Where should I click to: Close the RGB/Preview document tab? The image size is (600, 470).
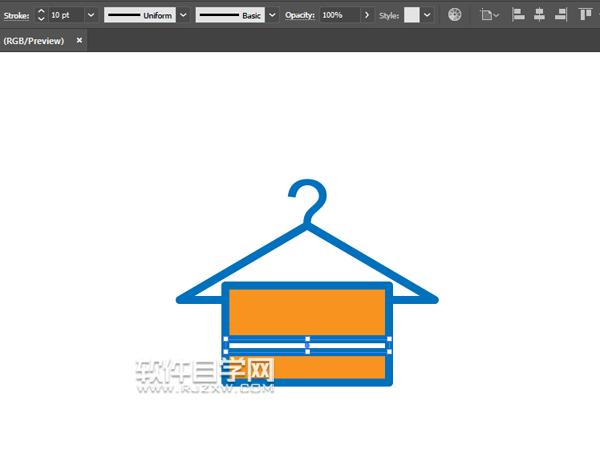click(x=79, y=41)
